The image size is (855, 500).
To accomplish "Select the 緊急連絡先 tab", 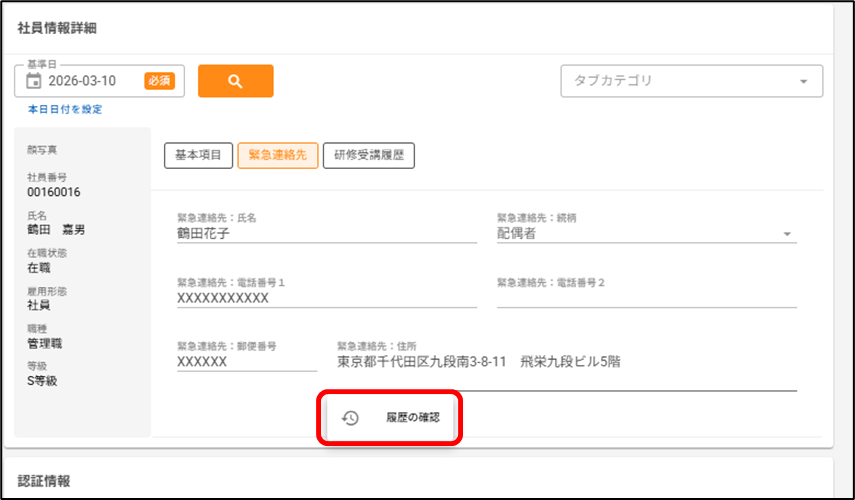I will (x=277, y=155).
